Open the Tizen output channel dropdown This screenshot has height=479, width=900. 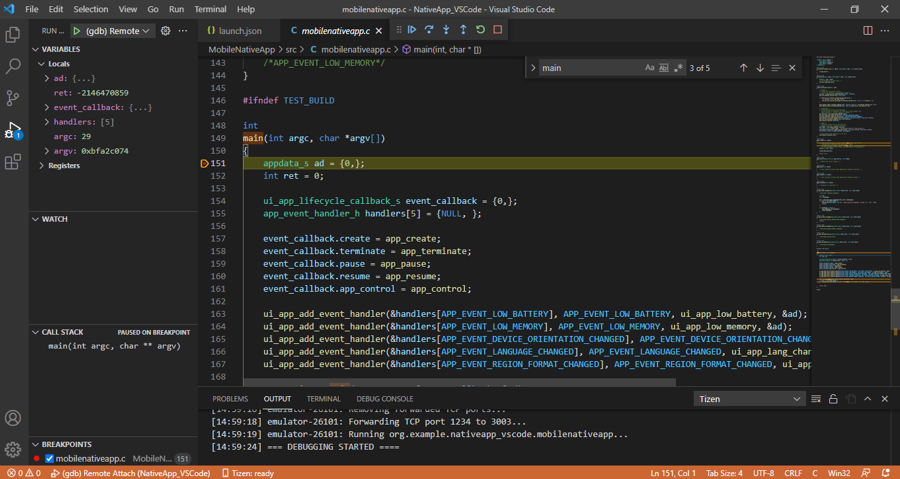tap(749, 399)
